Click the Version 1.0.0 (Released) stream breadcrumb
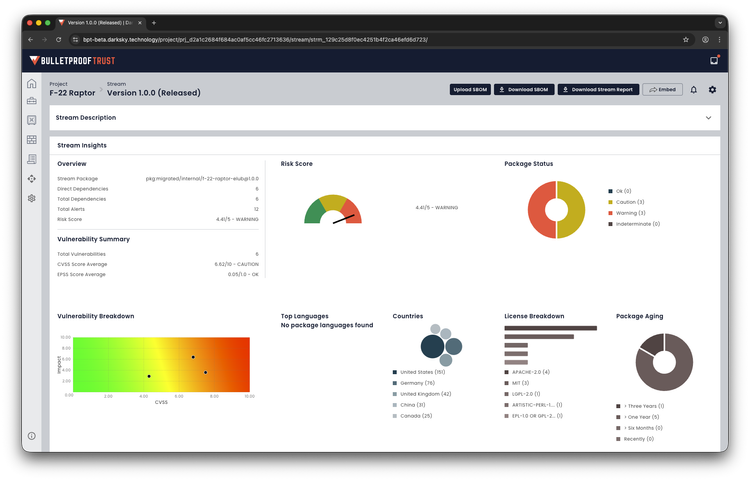This screenshot has width=750, height=481. pos(154,93)
